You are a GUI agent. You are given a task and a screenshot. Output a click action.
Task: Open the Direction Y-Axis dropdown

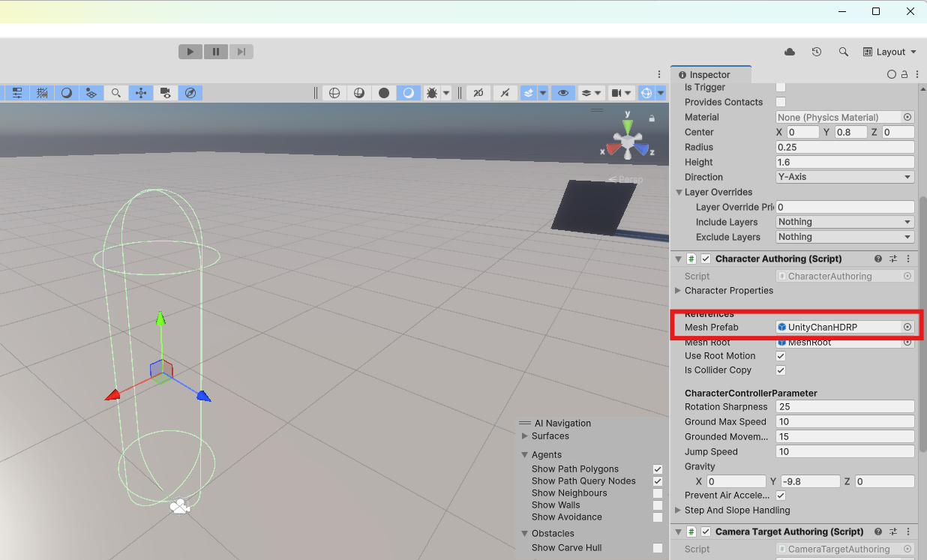click(x=844, y=177)
